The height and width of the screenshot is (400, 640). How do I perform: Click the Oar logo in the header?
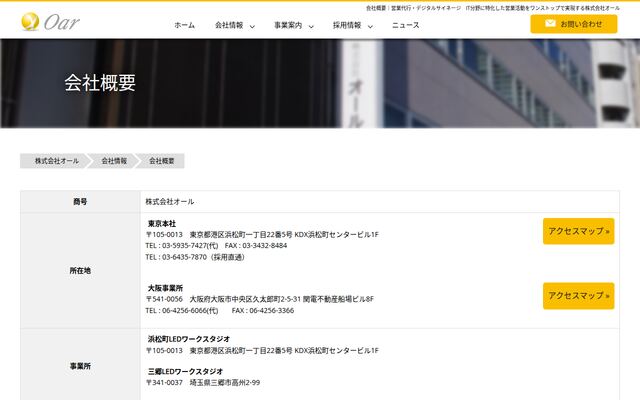click(x=50, y=22)
